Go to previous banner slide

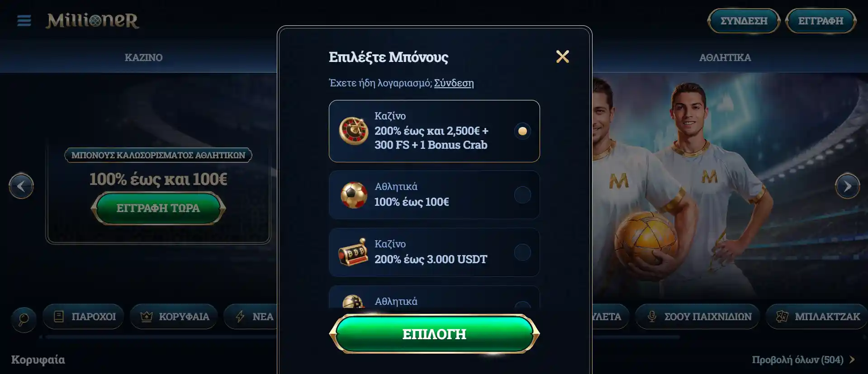[x=21, y=186]
